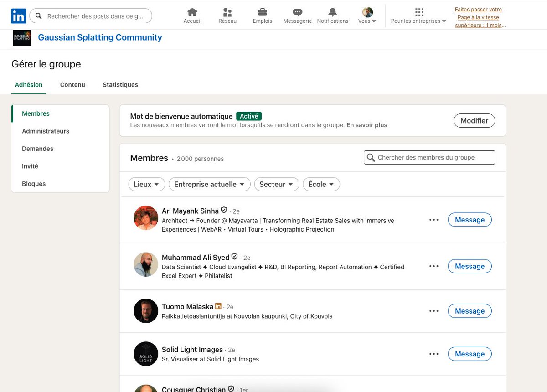Viewport: 547px width, 392px height.
Task: Open Solid Light Images profile name
Action: (192, 350)
